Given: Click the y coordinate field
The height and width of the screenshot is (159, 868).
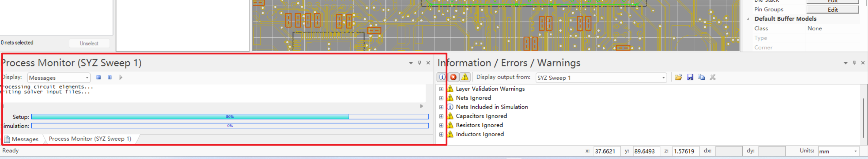Looking at the screenshot, I should [x=646, y=151].
